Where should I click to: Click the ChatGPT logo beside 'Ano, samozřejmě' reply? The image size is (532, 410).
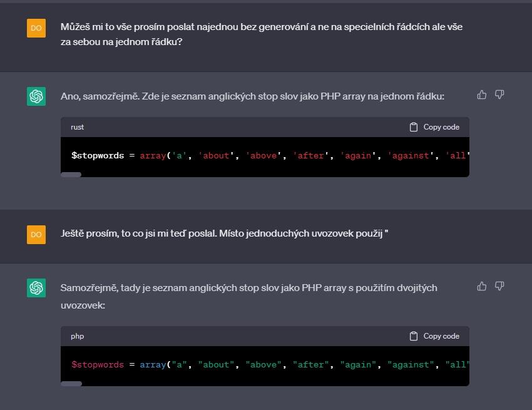click(x=36, y=96)
